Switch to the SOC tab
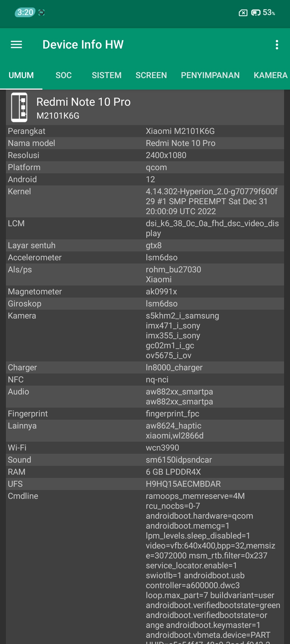 point(64,75)
